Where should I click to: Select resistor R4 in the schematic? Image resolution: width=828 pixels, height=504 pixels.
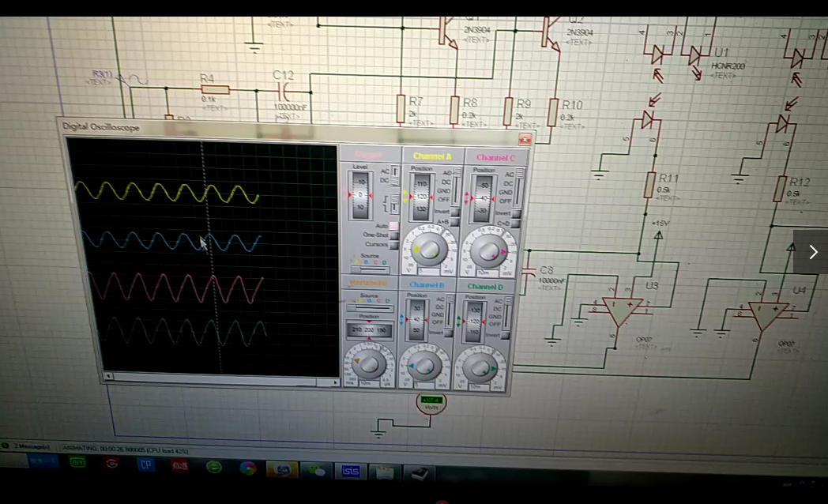tap(216, 90)
